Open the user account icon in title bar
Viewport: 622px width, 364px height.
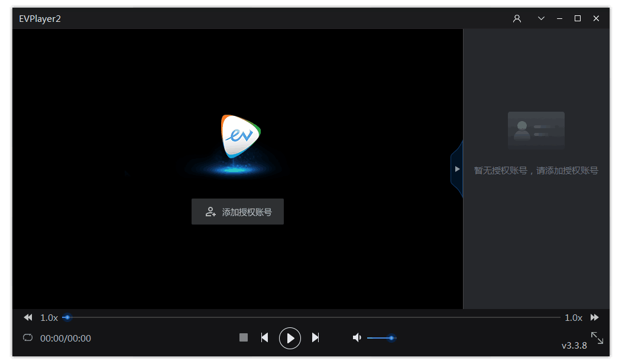tap(517, 18)
